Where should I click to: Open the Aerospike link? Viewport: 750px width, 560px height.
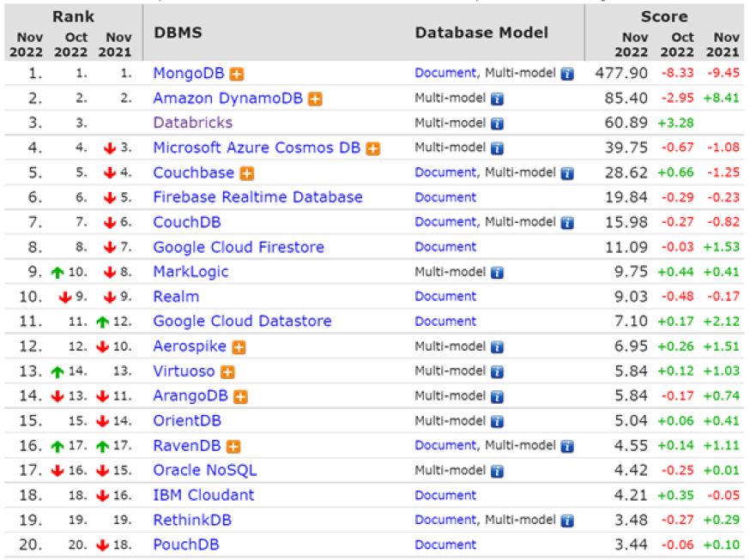coord(190,346)
